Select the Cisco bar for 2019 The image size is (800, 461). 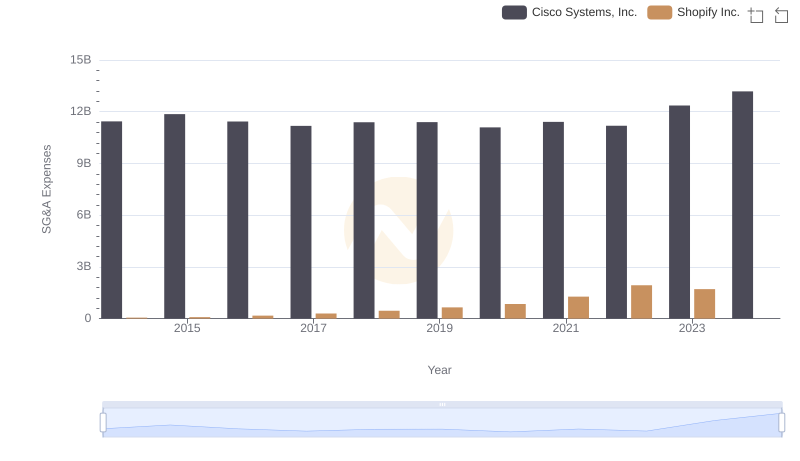427,220
